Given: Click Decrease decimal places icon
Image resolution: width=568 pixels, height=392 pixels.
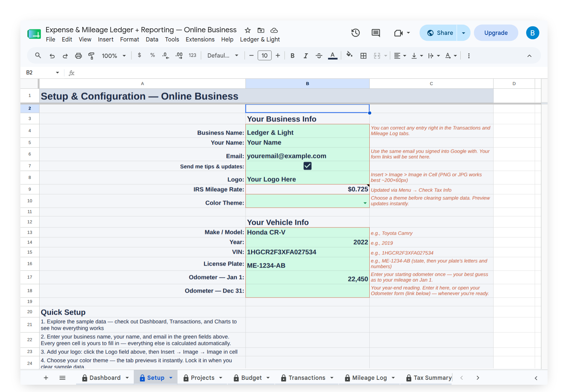Looking at the screenshot, I should click(166, 56).
